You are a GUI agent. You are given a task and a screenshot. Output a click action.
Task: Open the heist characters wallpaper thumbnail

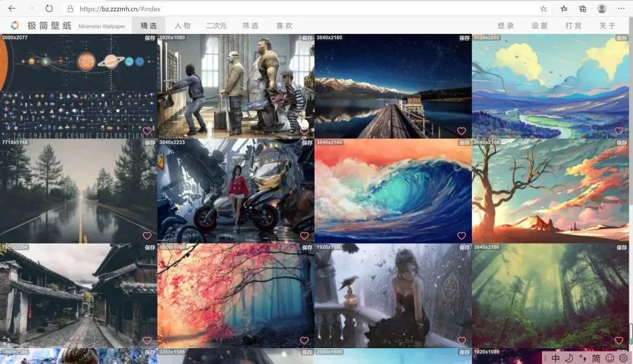tap(236, 86)
